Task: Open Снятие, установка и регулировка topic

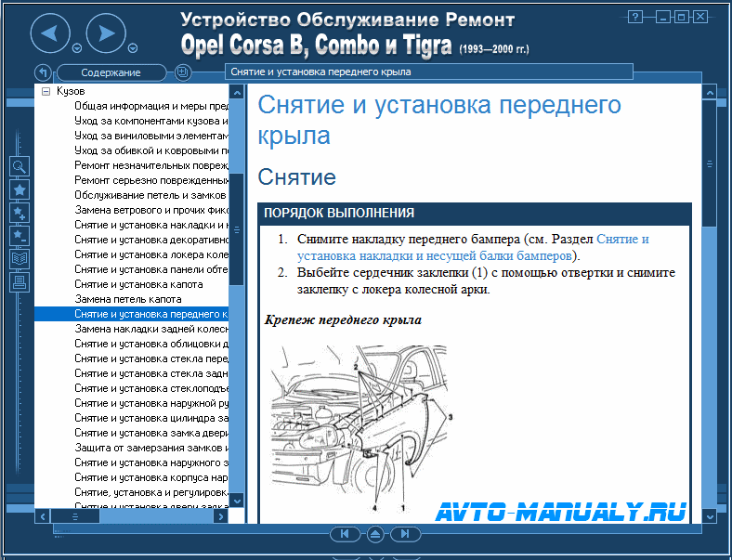Action: 151,492
